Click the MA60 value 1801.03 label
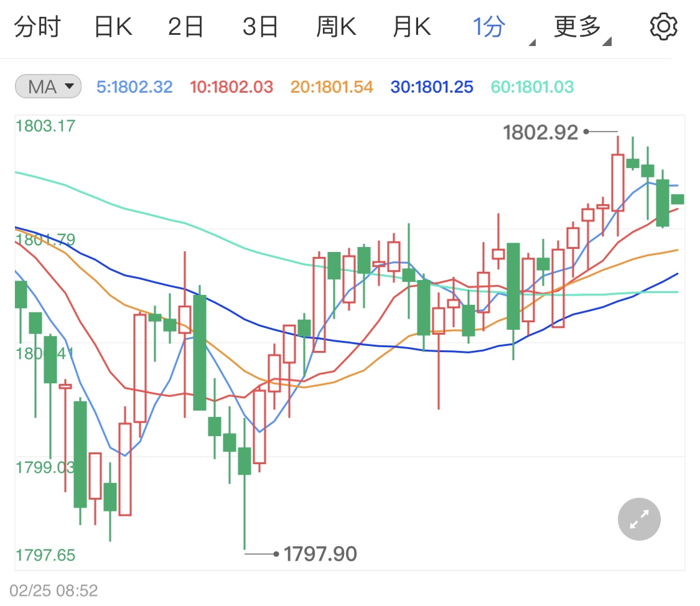 pyautogui.click(x=532, y=87)
